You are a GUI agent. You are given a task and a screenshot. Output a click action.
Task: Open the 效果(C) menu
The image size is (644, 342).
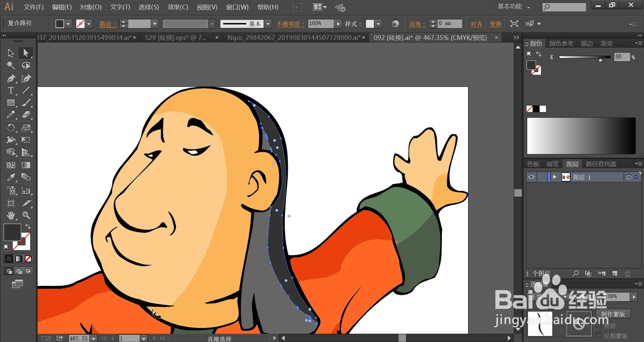point(178,7)
